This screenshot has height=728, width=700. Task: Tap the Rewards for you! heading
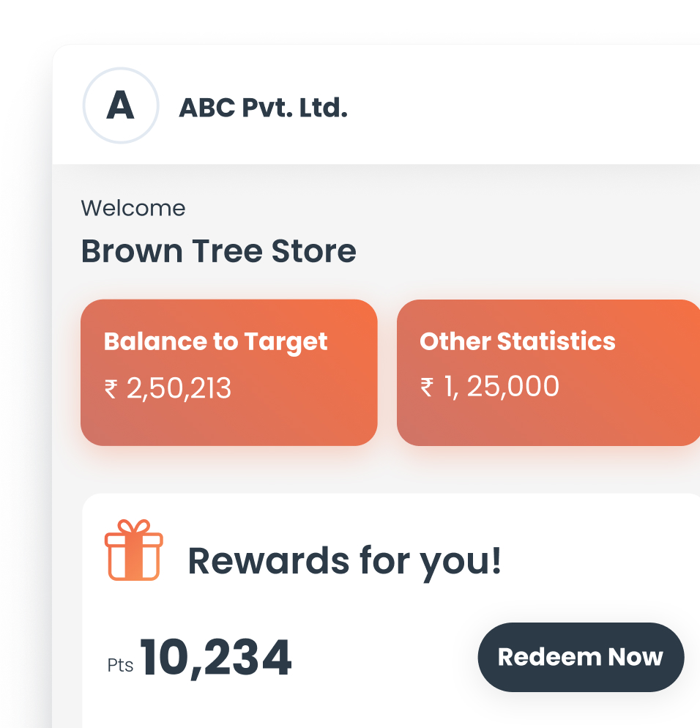(x=344, y=561)
